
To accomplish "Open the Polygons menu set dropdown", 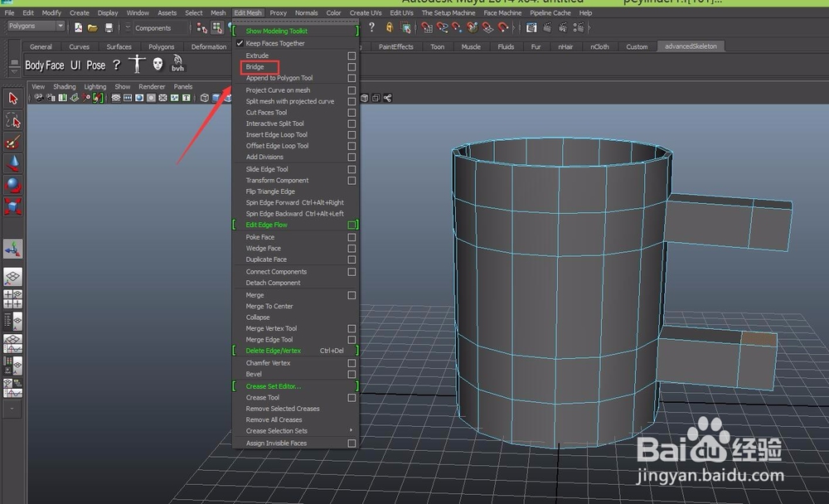I will click(x=35, y=27).
